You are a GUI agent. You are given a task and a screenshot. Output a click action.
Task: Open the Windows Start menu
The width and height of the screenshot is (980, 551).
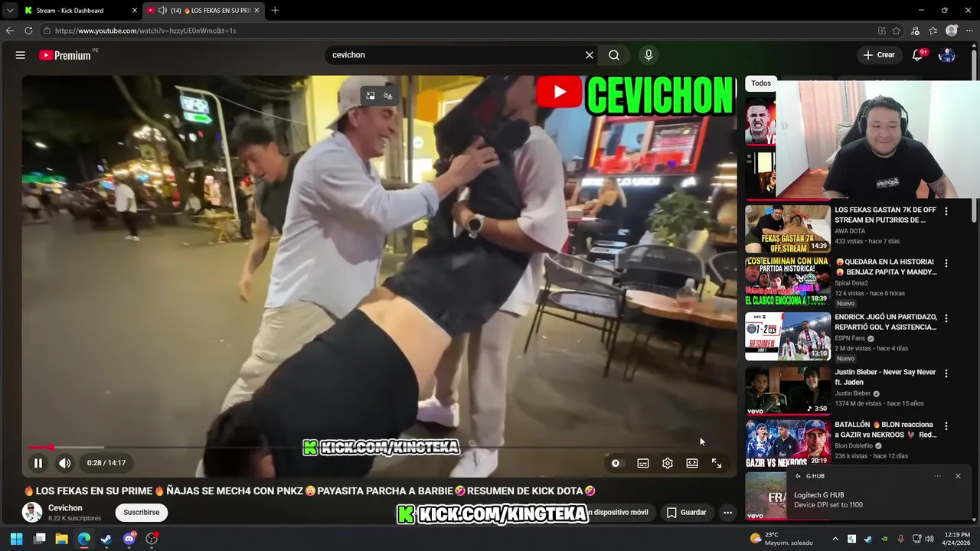(x=16, y=539)
